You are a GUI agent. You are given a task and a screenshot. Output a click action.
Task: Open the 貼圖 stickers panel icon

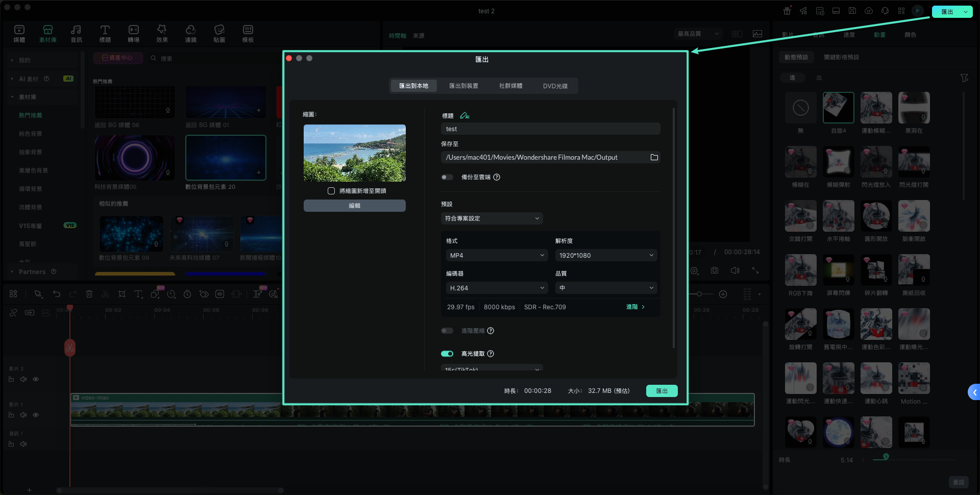[219, 34]
